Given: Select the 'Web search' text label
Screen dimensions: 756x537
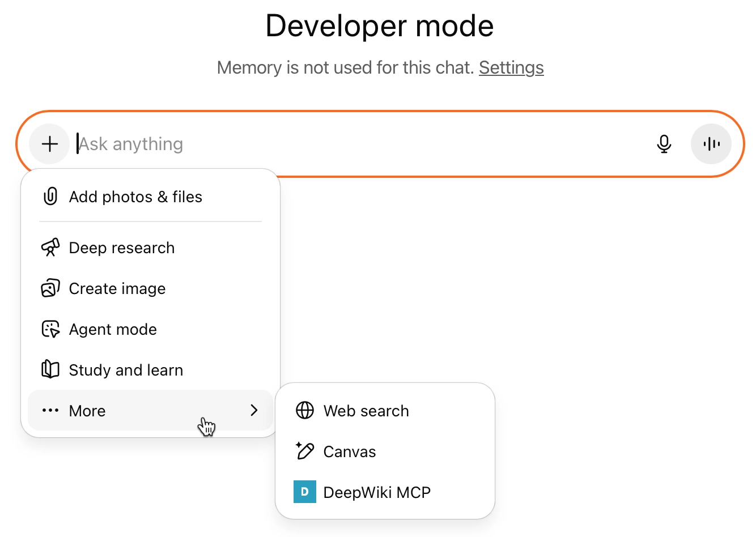Looking at the screenshot, I should (366, 411).
